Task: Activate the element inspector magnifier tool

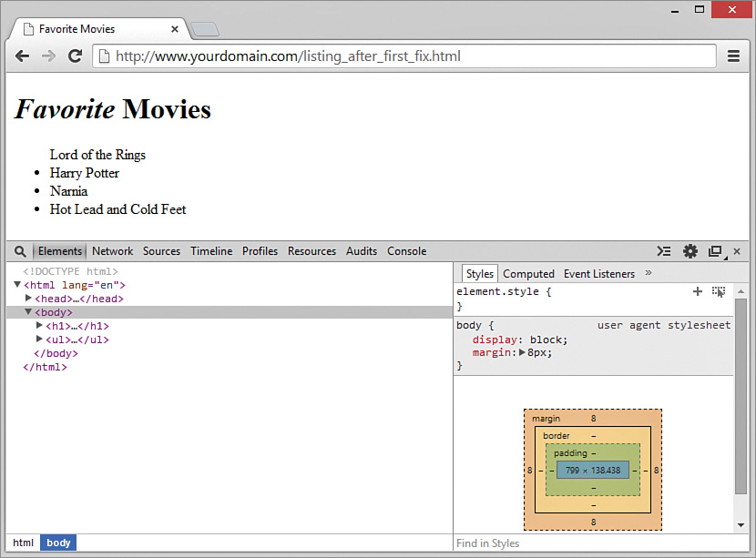Action: coord(20,251)
